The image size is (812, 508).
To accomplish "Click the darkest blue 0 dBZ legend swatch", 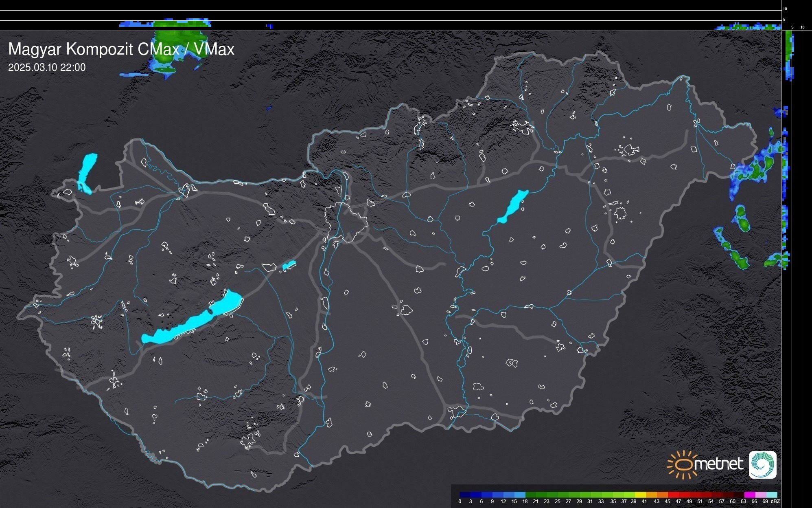I will pos(465,495).
